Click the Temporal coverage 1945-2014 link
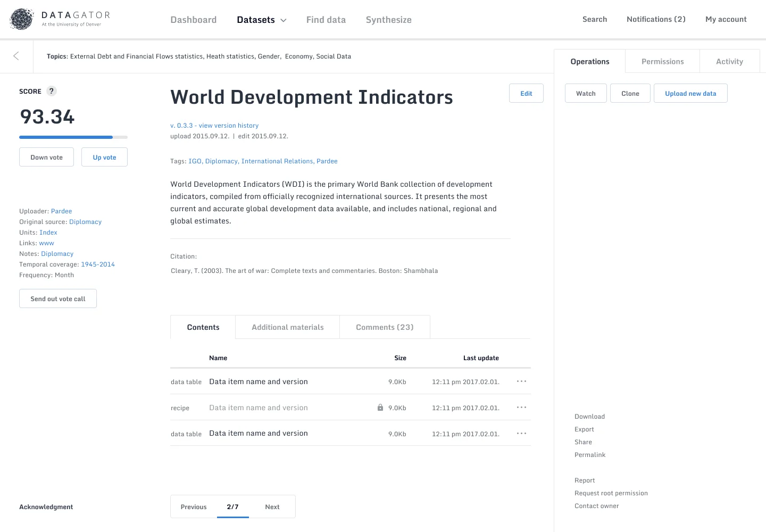 pos(98,264)
